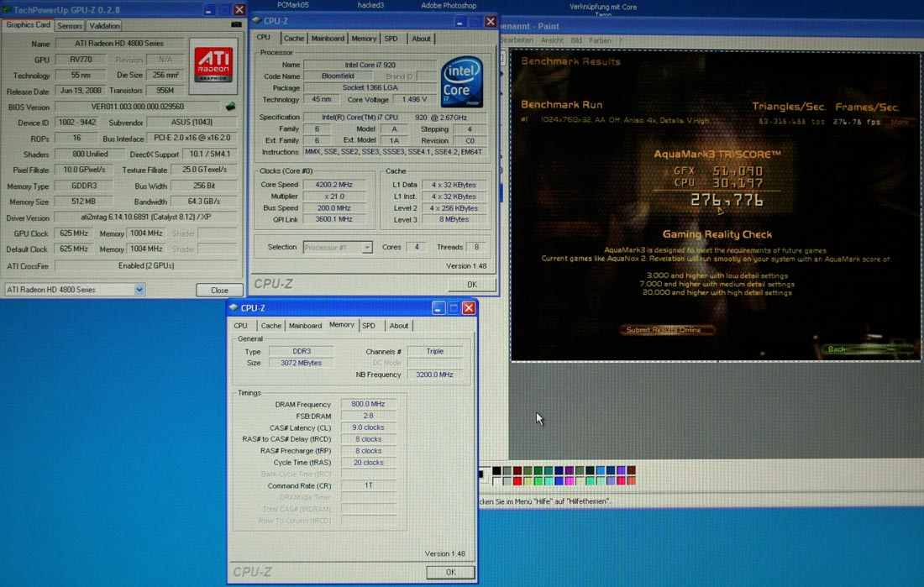
Task: Select the hacked3 desktop item
Action: point(370,5)
